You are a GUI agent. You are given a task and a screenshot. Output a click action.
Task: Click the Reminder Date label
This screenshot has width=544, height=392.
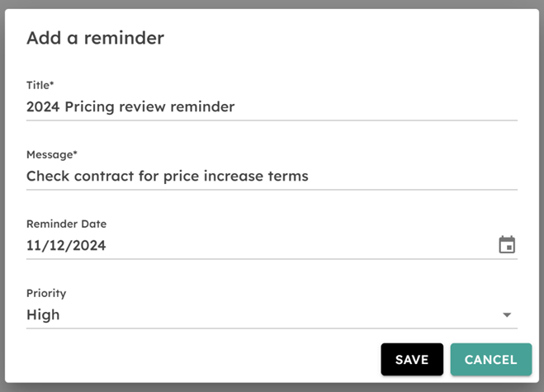pos(66,224)
